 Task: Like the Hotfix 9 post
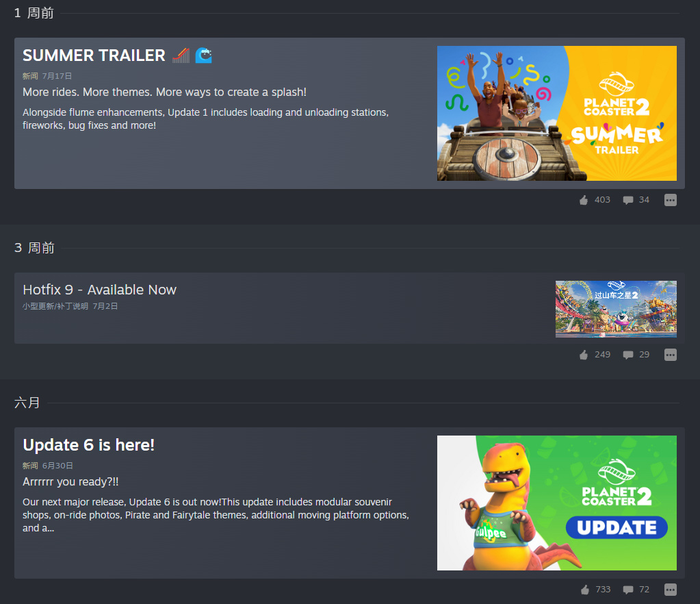(584, 355)
